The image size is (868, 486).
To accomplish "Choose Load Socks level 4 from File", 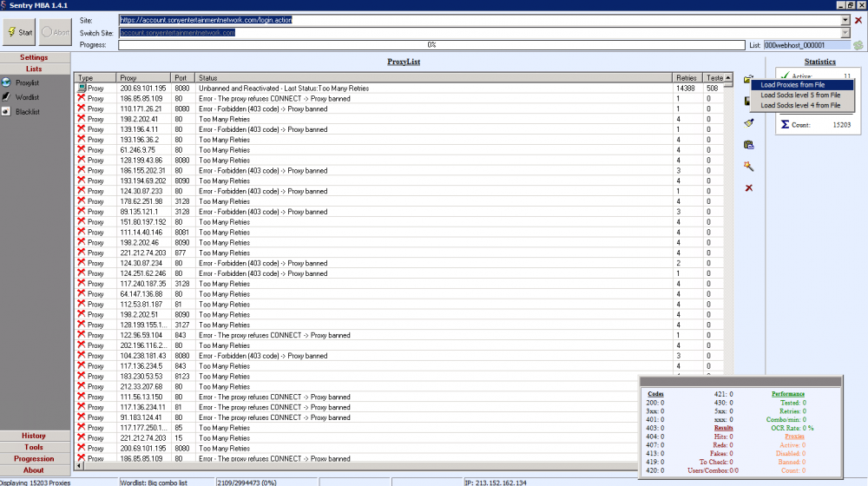I will [801, 105].
